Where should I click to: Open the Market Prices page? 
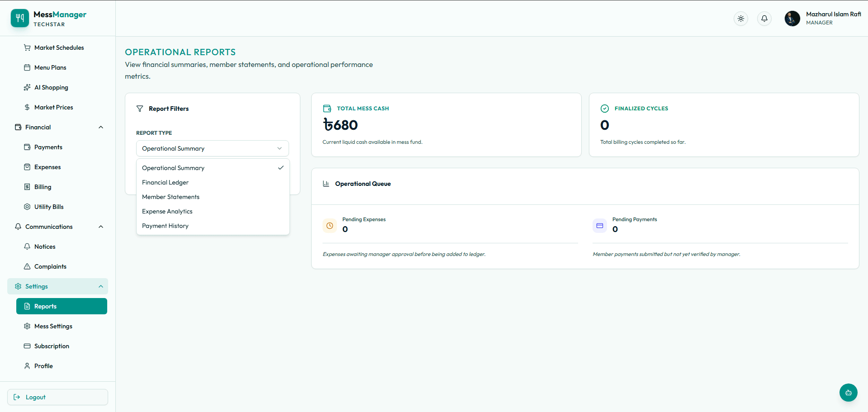[62, 107]
